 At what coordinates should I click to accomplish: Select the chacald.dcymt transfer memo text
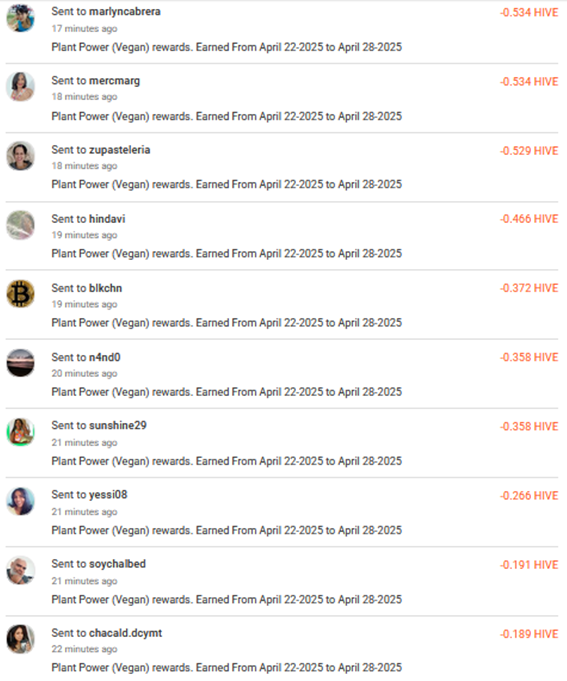(x=227, y=668)
